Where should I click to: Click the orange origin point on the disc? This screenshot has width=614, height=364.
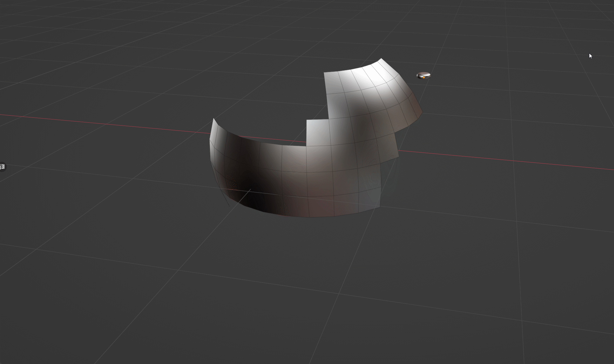[x=424, y=77]
